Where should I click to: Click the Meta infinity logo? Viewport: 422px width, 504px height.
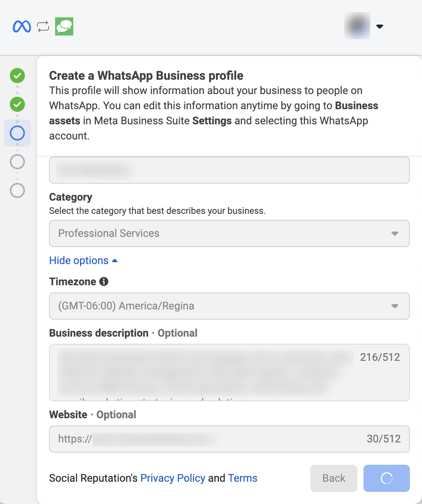point(22,26)
